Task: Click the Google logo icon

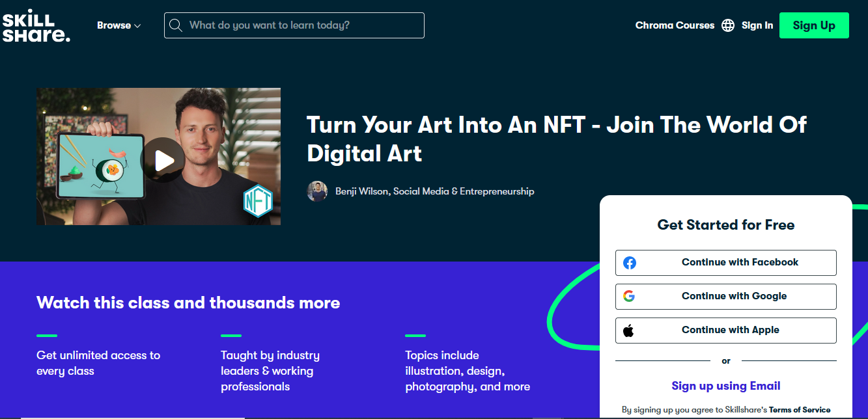Action: (x=629, y=297)
